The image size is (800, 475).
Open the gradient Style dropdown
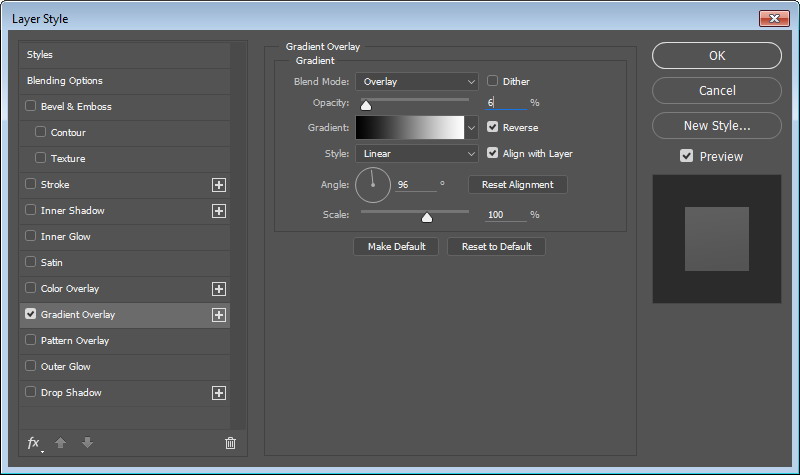coord(417,154)
